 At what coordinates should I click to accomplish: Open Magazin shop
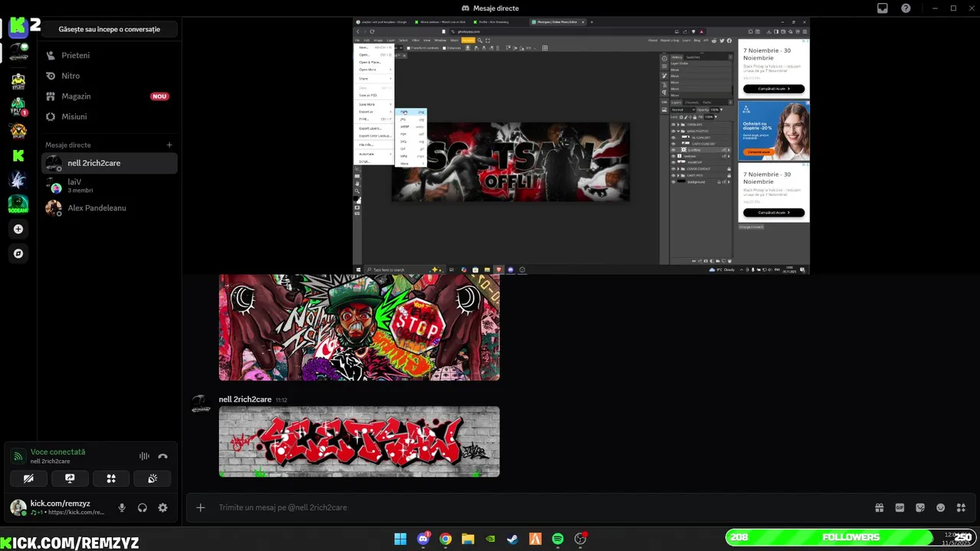[109, 96]
